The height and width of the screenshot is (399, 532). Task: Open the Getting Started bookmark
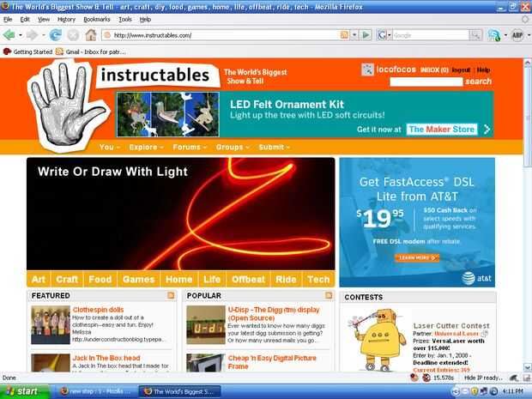point(27,51)
